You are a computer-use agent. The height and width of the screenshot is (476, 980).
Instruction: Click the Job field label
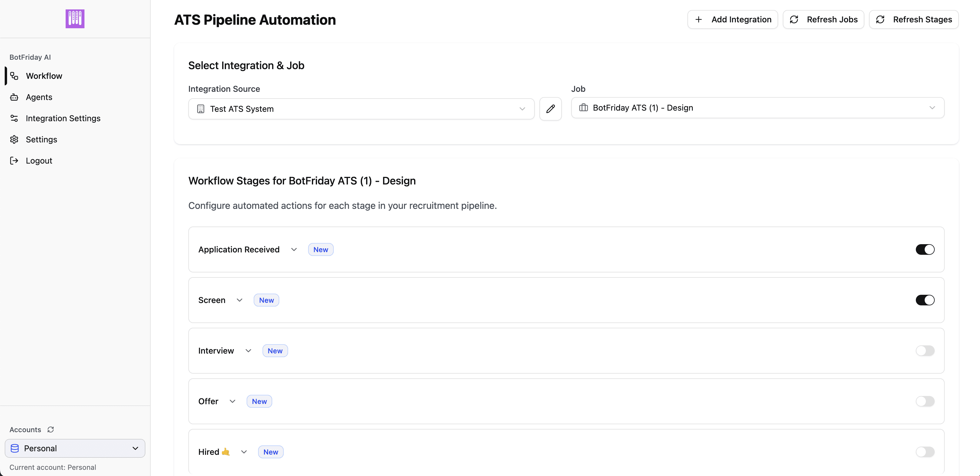pos(578,89)
